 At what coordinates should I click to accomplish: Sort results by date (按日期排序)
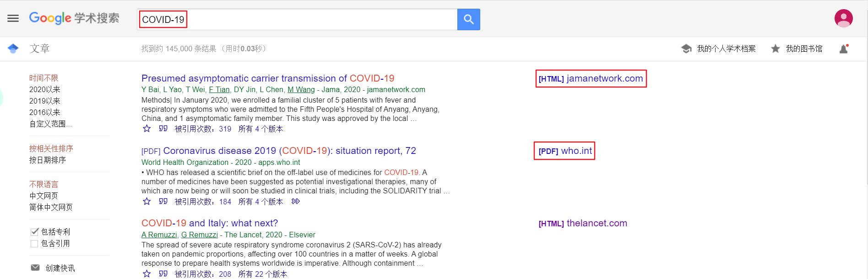click(48, 160)
